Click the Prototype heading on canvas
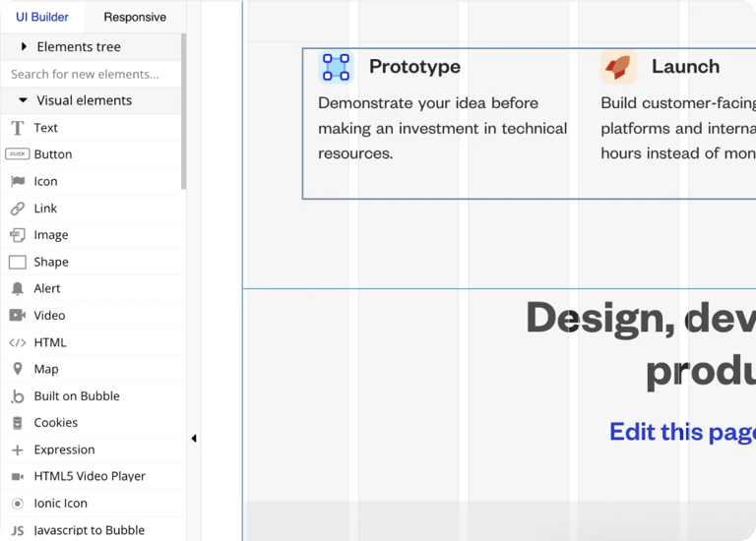 [415, 67]
